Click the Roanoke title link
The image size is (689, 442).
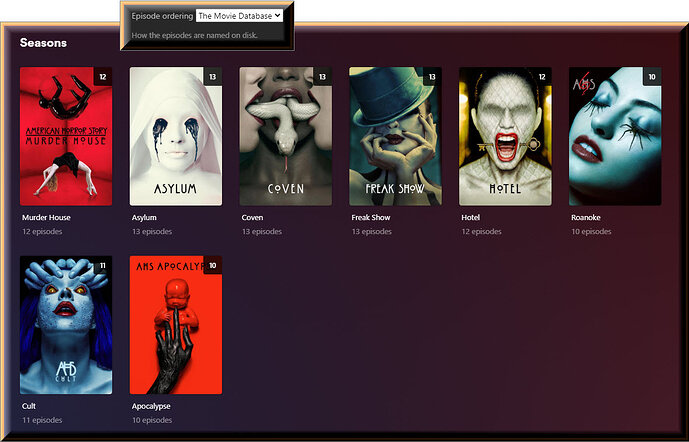click(586, 217)
